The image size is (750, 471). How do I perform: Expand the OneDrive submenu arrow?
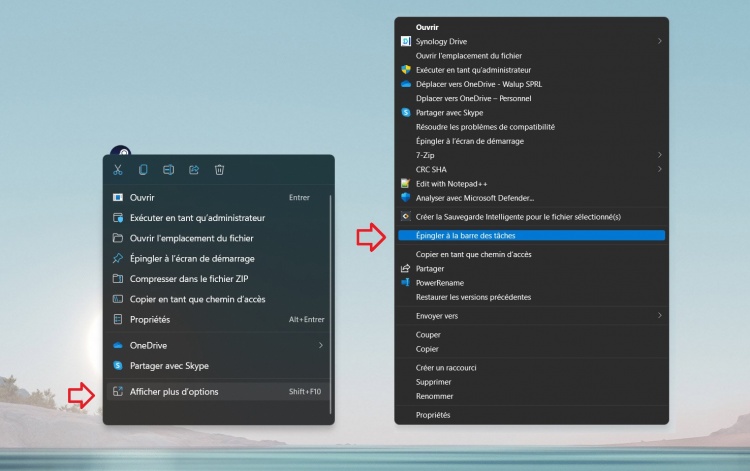320,345
